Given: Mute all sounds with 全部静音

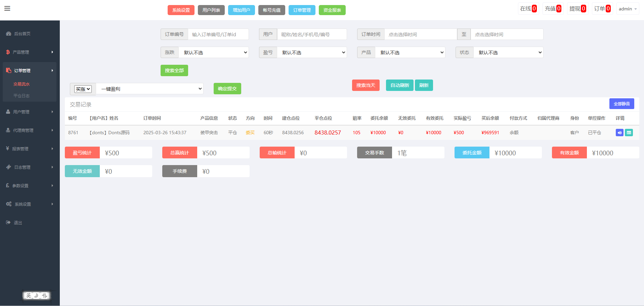Looking at the screenshot, I should pos(621,104).
